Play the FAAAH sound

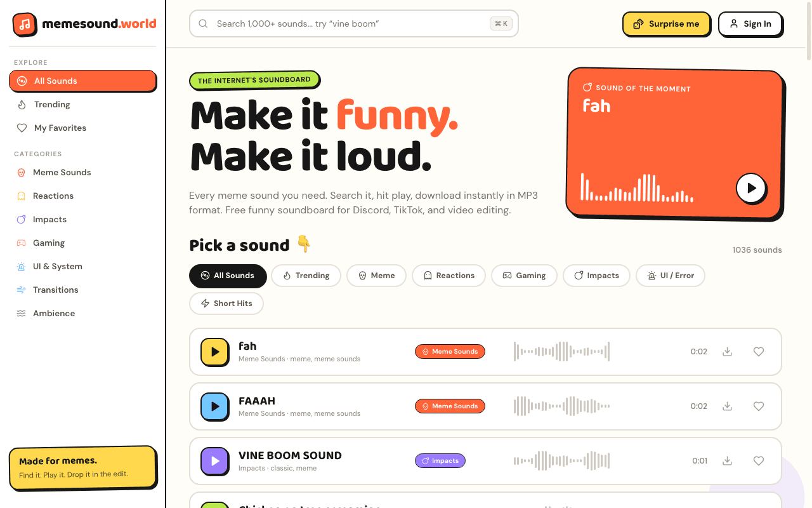pyautogui.click(x=214, y=406)
